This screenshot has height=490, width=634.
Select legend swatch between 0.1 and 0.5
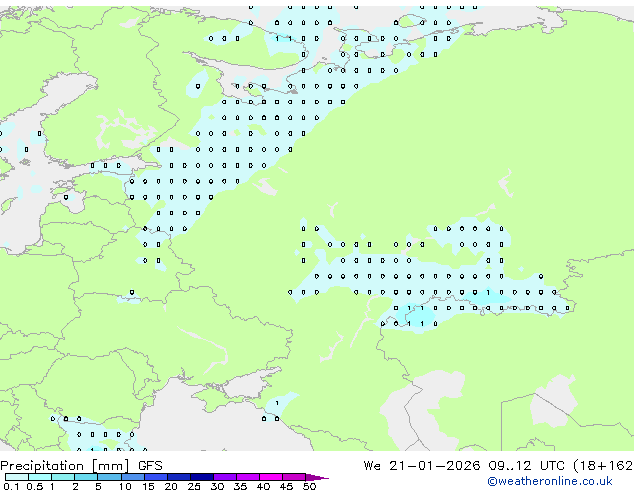point(17,477)
